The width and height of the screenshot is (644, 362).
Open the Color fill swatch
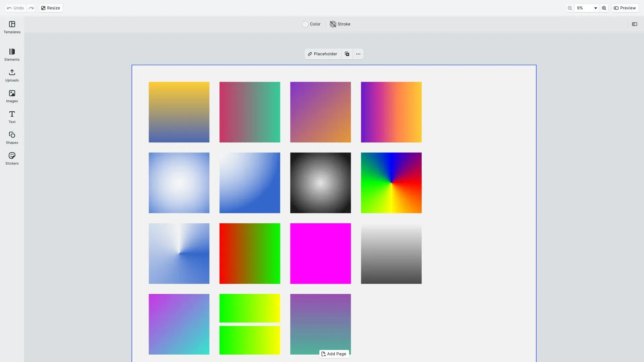[x=311, y=24]
